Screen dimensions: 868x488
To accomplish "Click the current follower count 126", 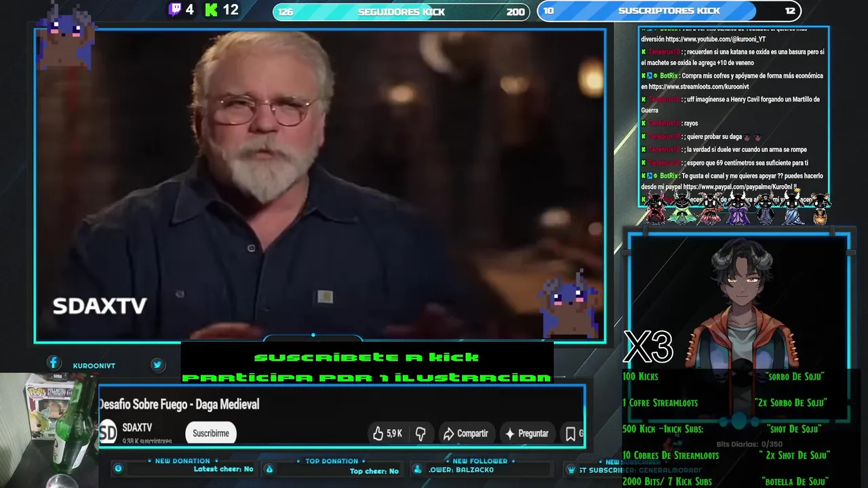I will (x=285, y=12).
